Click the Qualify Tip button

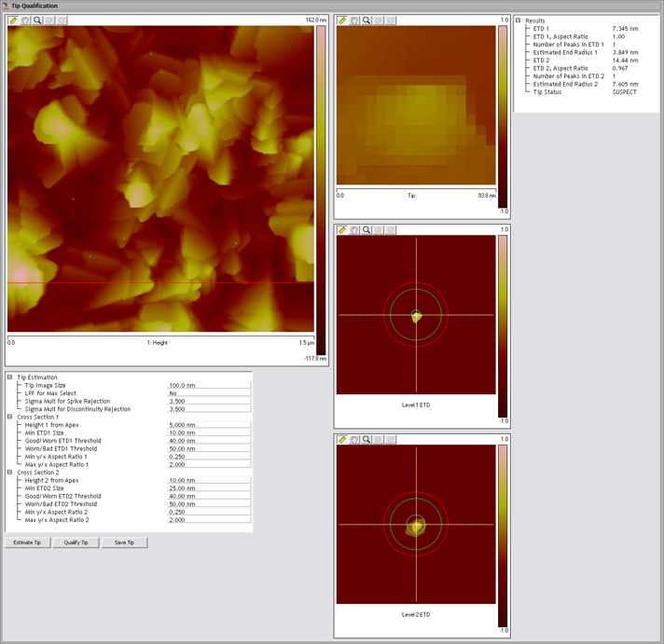(x=76, y=542)
